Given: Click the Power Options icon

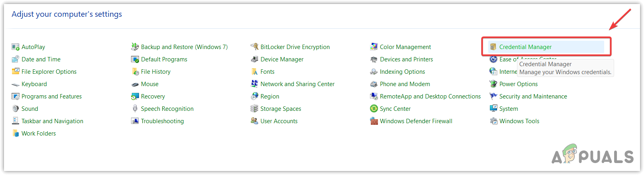Looking at the screenshot, I should pos(493,84).
